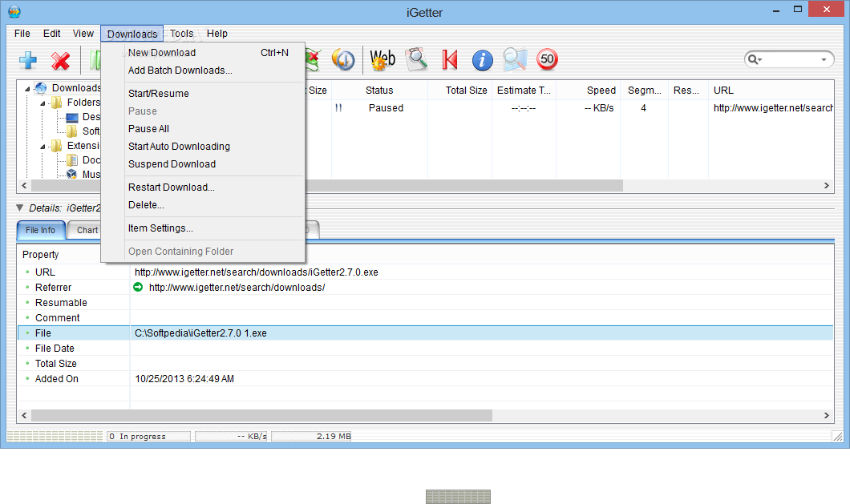Click the upper list horizontal scrollbar thumb
Screen dimensions: 850x504
(464, 185)
